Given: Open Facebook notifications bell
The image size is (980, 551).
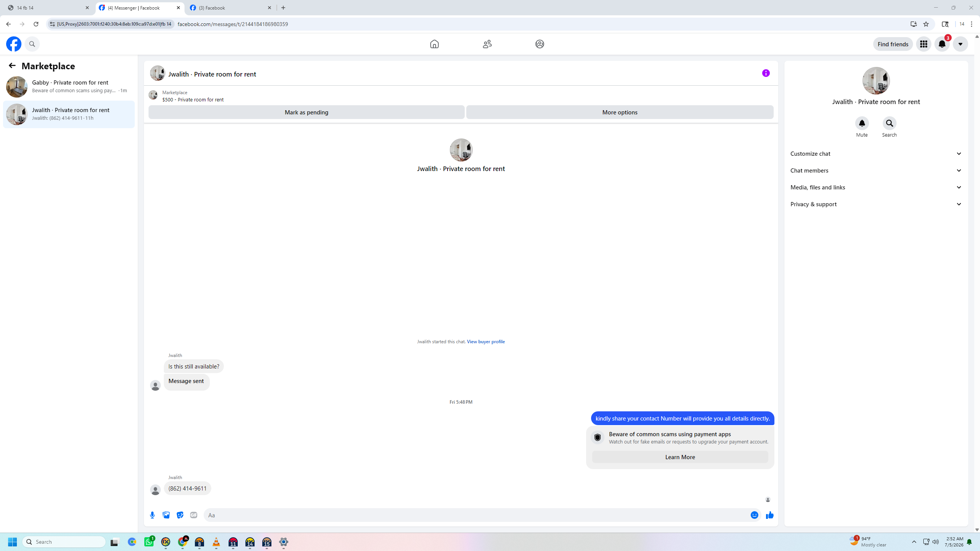Looking at the screenshot, I should tap(942, 44).
